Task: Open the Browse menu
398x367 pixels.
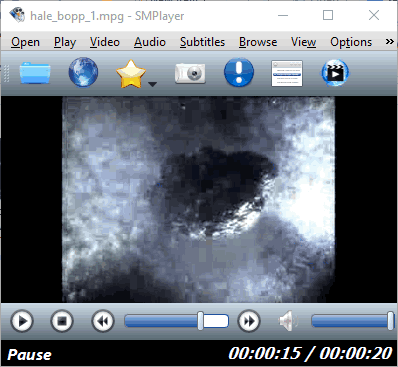Action: point(258,42)
